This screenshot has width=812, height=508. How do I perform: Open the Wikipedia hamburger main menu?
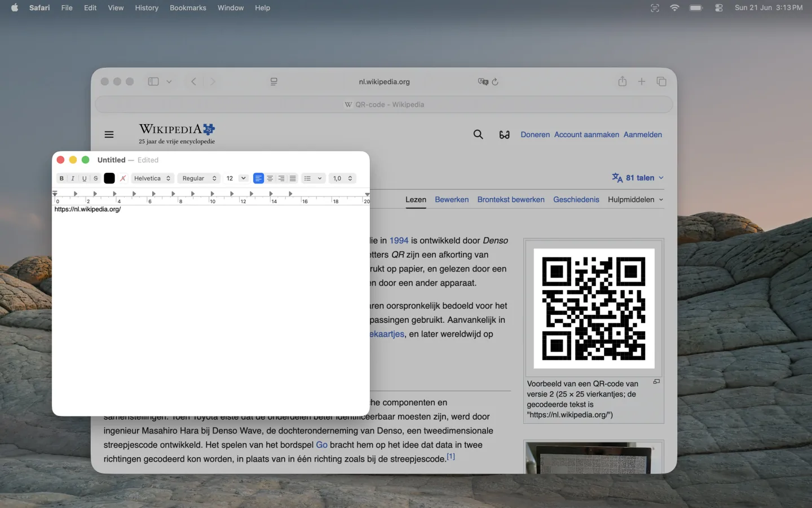109,134
